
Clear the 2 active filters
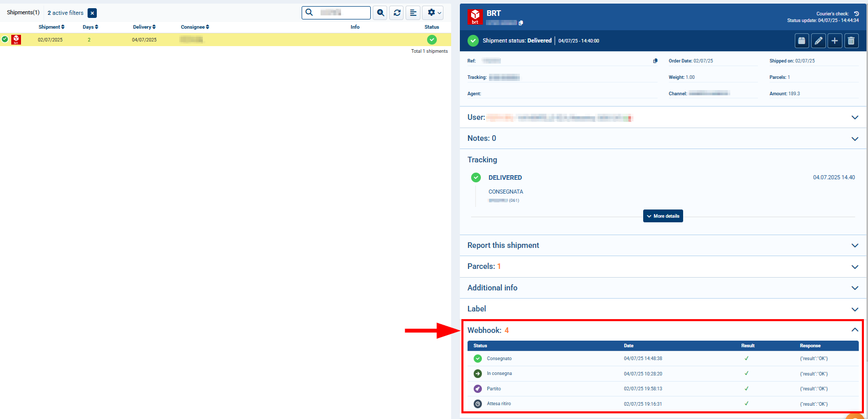(x=92, y=13)
